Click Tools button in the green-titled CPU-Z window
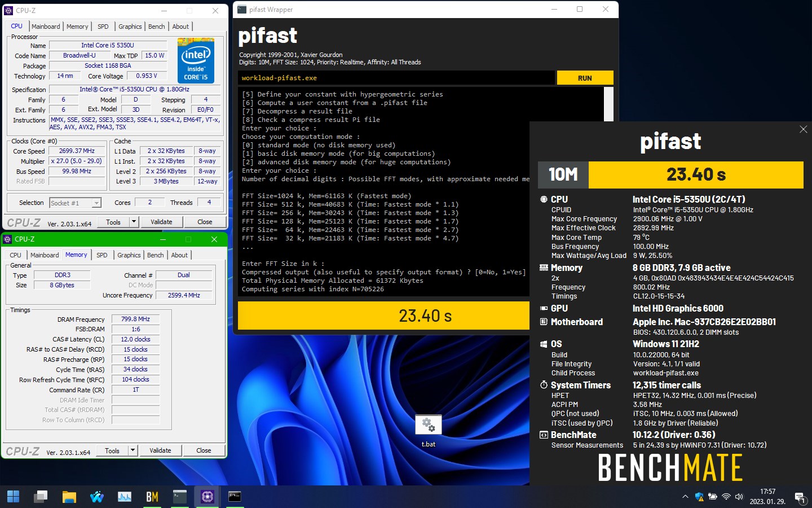The height and width of the screenshot is (508, 812). point(112,450)
